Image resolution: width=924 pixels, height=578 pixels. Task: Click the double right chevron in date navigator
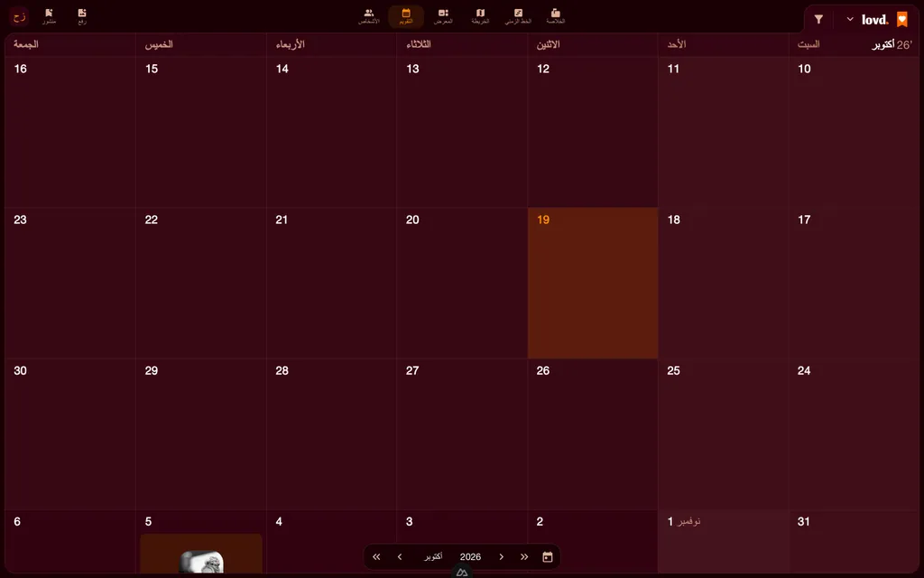524,556
